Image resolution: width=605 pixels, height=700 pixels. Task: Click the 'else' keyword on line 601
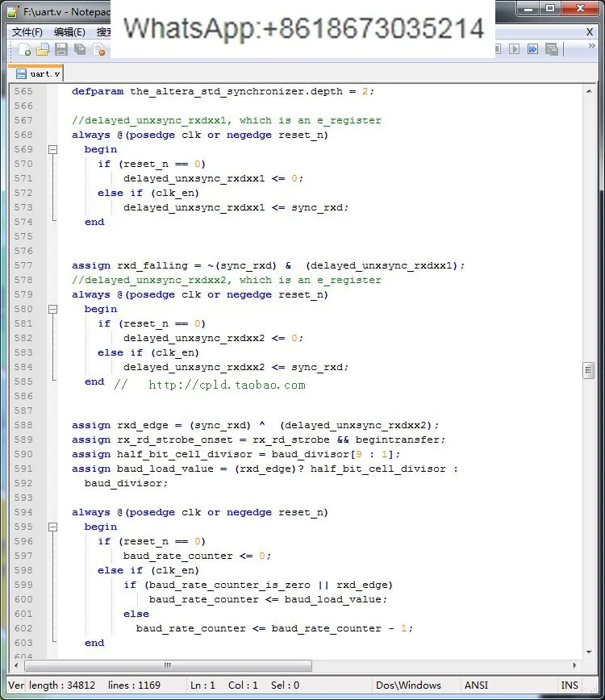(x=136, y=615)
